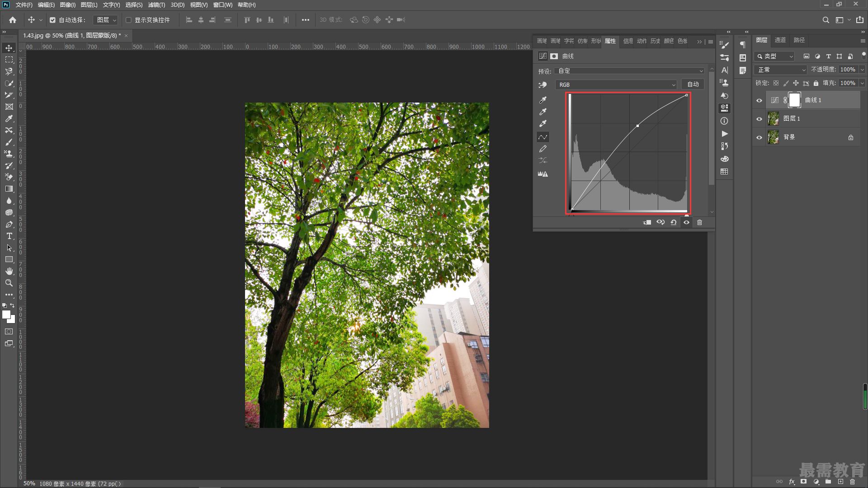Hide the 曲线 1 layer
Viewport: 868px width, 488px height.
(x=759, y=100)
